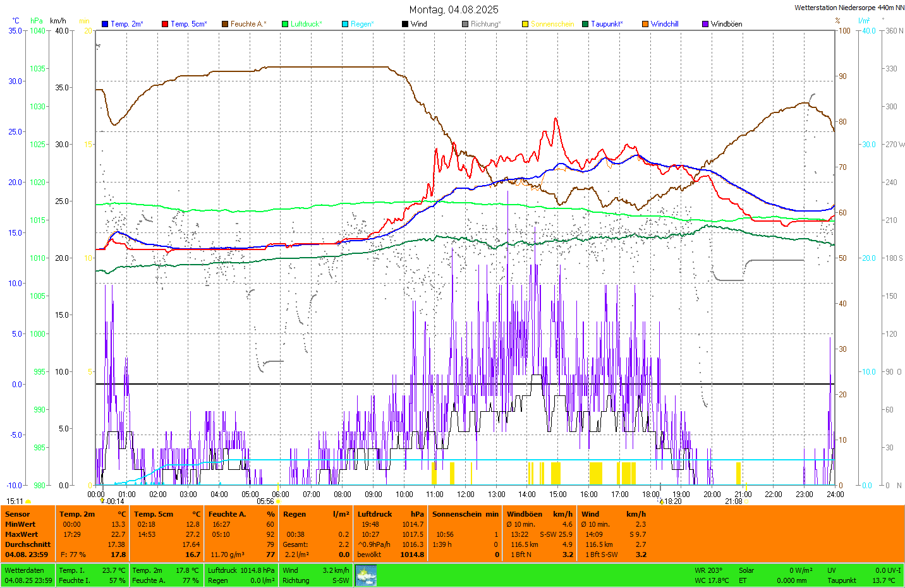Click the cloudy weather icon in status bar
This screenshot has height=588, width=905.
[x=366, y=575]
